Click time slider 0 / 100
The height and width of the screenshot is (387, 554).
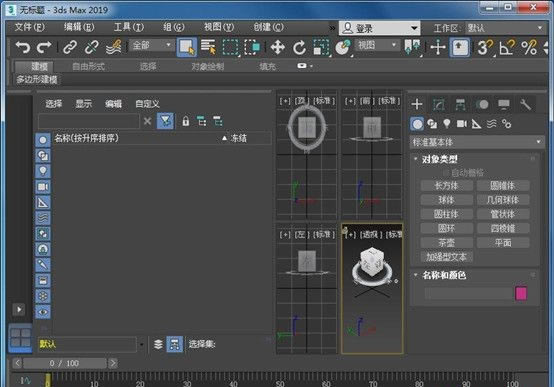click(x=64, y=363)
